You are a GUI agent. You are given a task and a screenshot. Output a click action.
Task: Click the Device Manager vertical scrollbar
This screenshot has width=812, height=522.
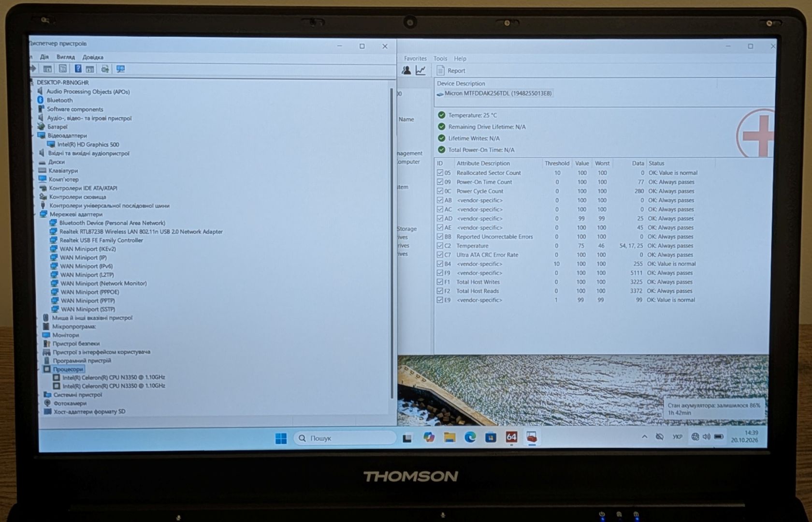pyautogui.click(x=391, y=243)
